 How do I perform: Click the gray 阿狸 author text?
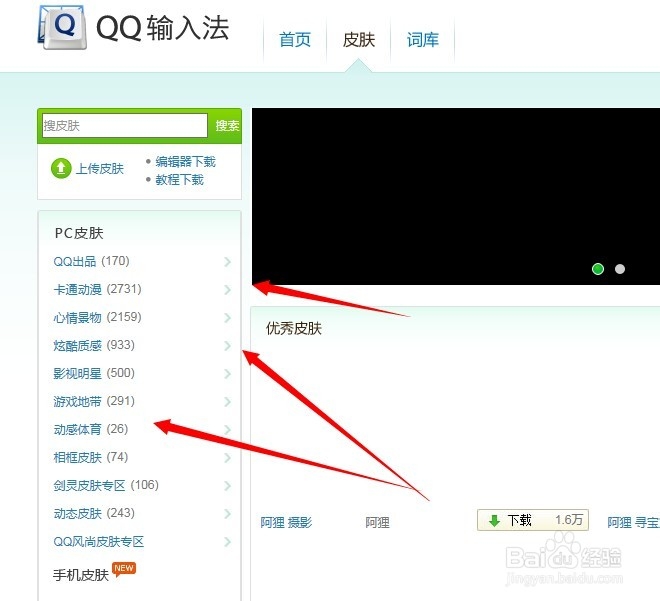[377, 522]
